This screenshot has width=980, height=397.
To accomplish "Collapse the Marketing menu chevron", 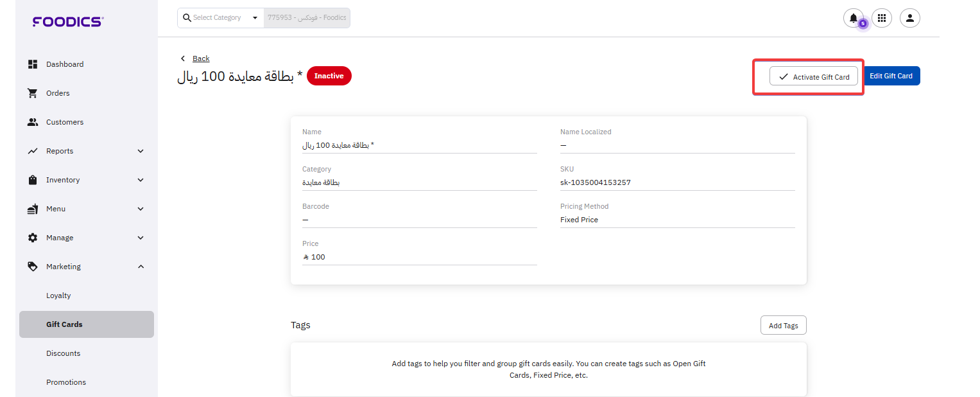I will (141, 267).
